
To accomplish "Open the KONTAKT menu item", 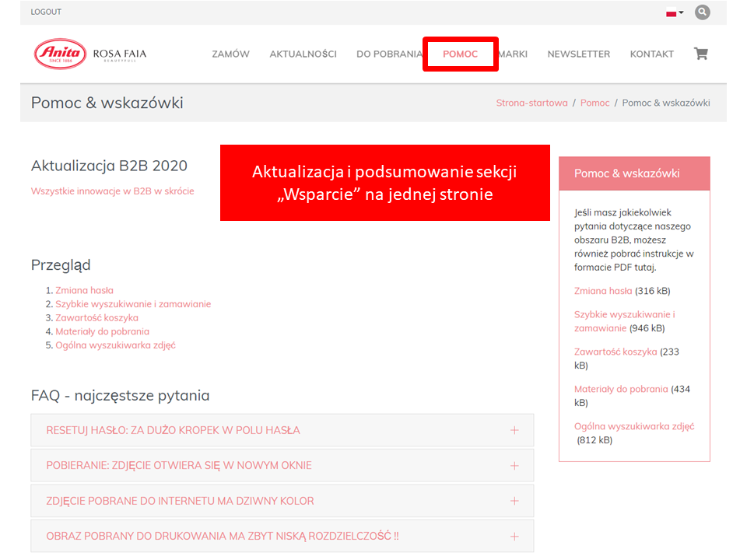I will point(651,54).
